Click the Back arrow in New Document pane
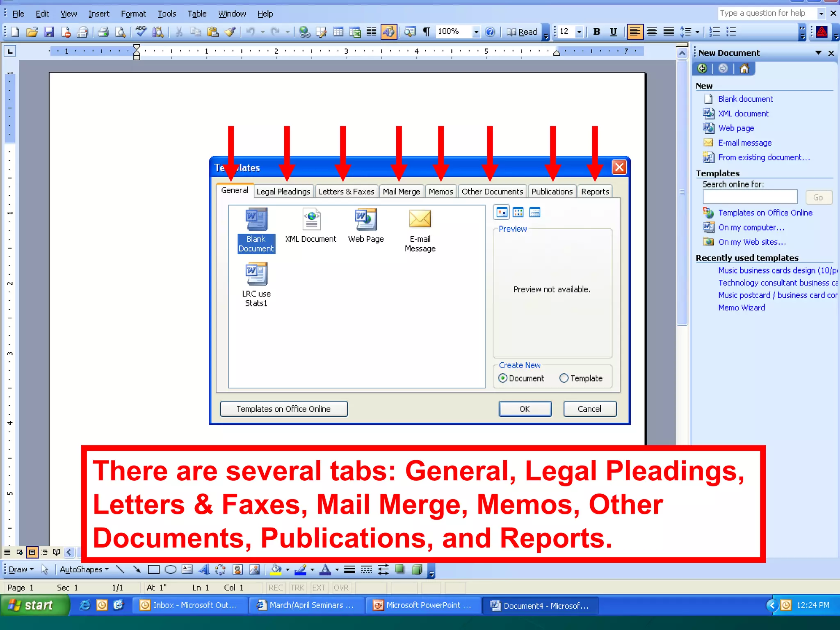 point(703,68)
